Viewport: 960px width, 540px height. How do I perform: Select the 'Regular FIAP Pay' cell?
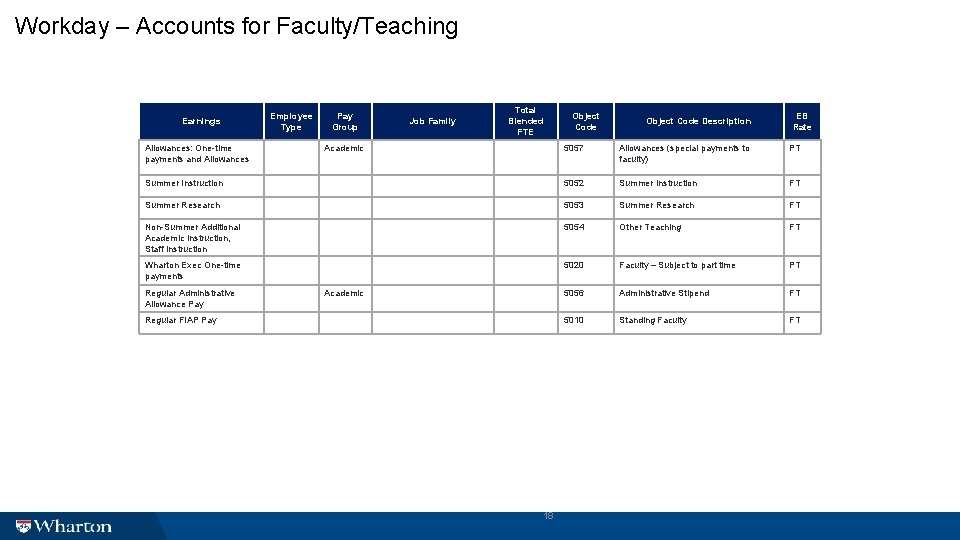coord(201,323)
